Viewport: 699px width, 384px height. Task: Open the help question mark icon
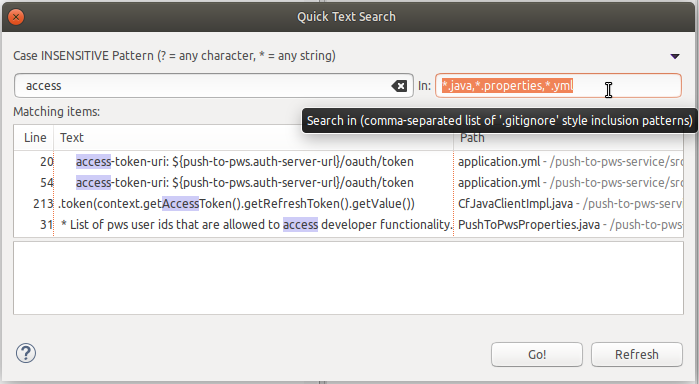[x=26, y=354]
